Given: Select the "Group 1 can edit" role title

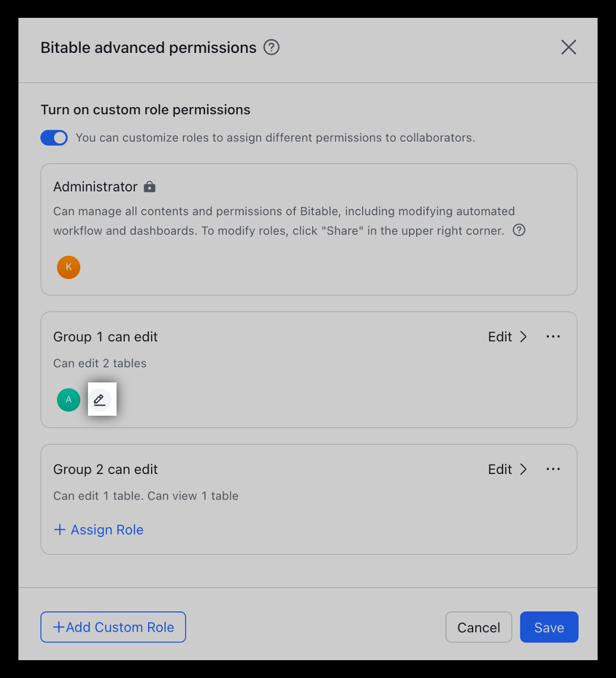Looking at the screenshot, I should pos(105,337).
